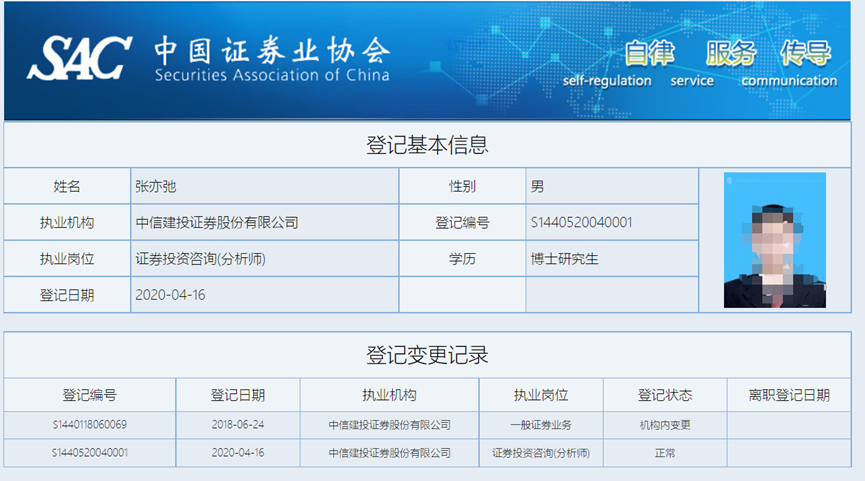Click the name value 张亦弛

[x=156, y=186]
